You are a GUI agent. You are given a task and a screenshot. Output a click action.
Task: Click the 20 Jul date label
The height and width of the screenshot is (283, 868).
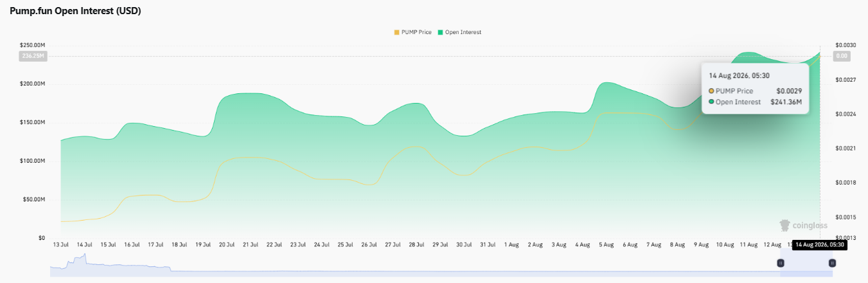(x=227, y=245)
